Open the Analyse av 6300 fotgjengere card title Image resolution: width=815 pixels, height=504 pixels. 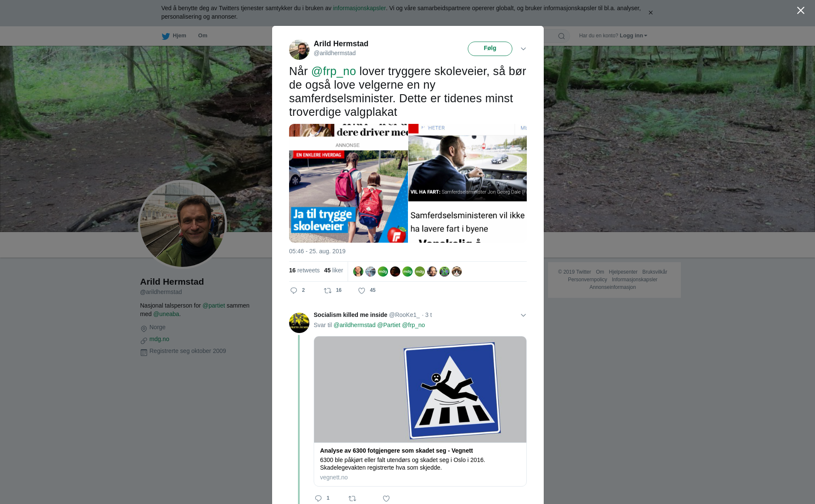tap(396, 451)
